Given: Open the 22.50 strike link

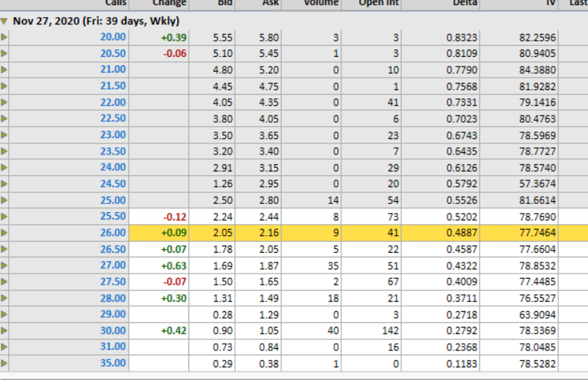Looking at the screenshot, I should [x=113, y=118].
